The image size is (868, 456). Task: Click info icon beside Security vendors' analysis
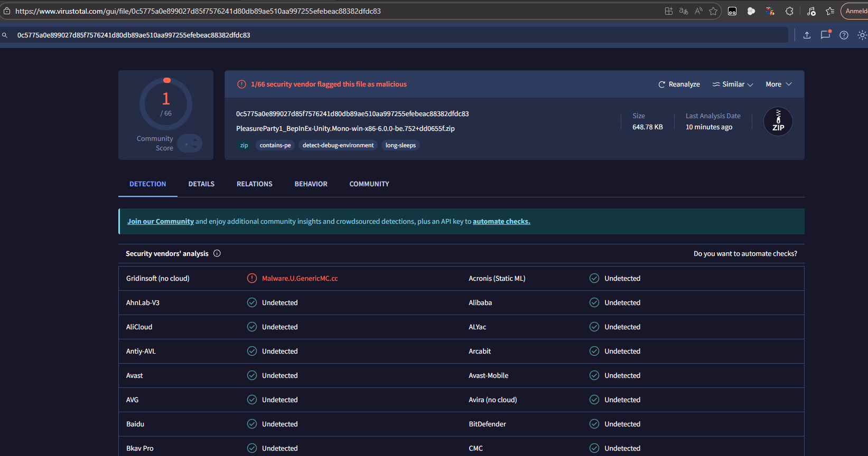pos(217,253)
